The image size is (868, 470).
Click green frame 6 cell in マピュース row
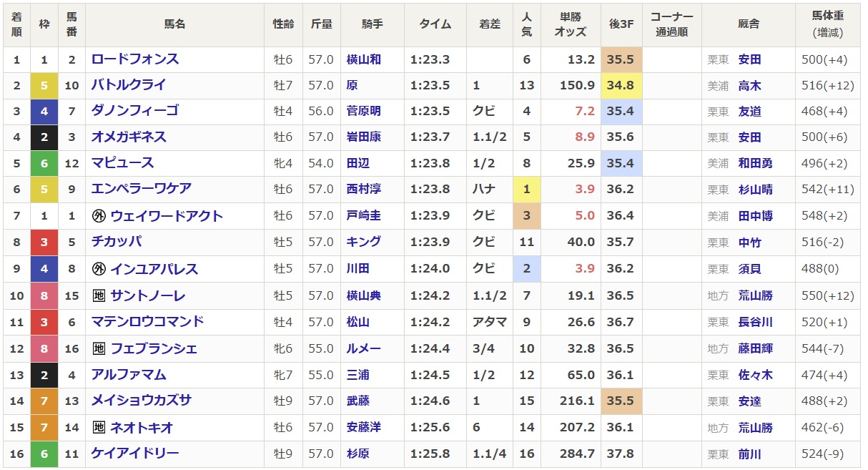(44, 163)
